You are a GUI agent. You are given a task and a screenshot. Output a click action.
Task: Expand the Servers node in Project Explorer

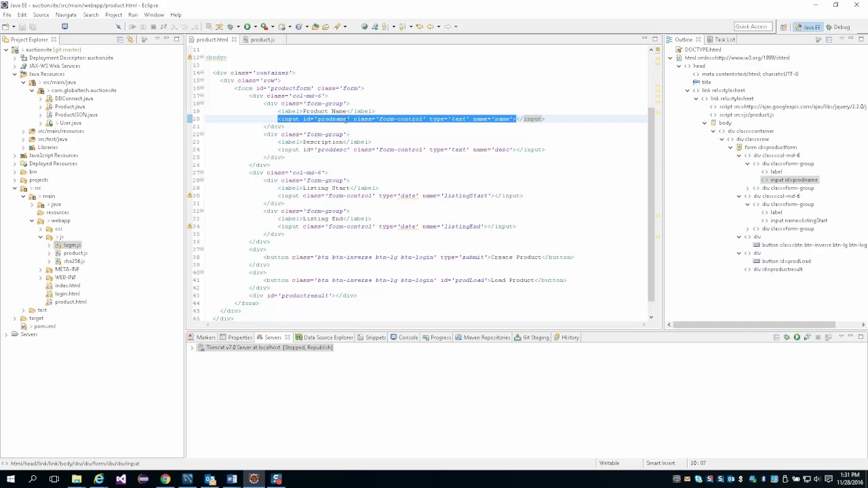6,334
